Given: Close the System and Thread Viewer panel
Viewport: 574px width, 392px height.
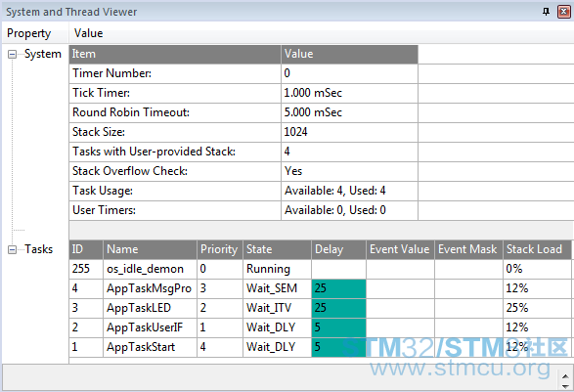Looking at the screenshot, I should coord(564,12).
